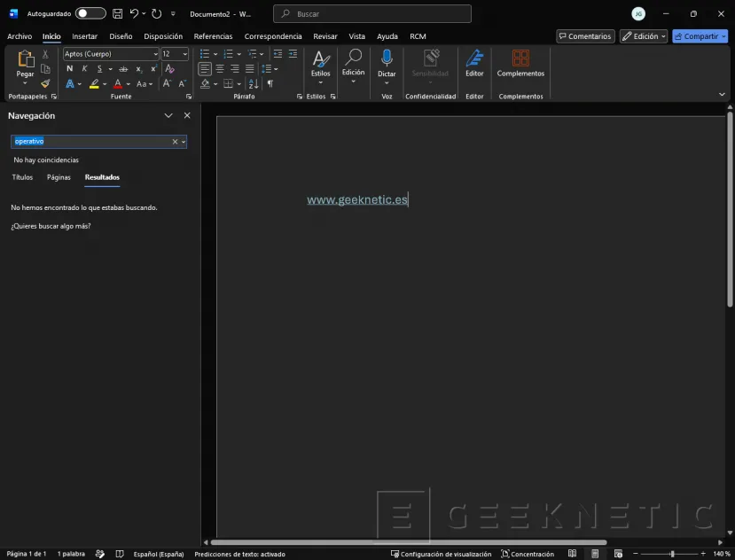
Task: Open the Revisar tab
Action: (325, 36)
